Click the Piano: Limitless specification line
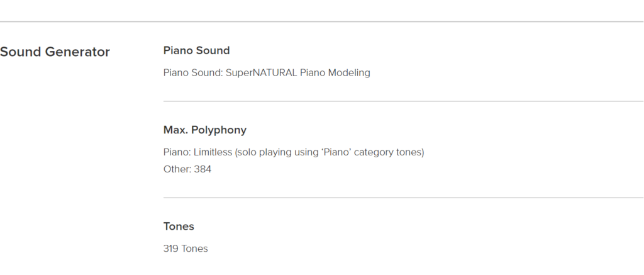Screen dimensions: 644x275 pos(294,152)
